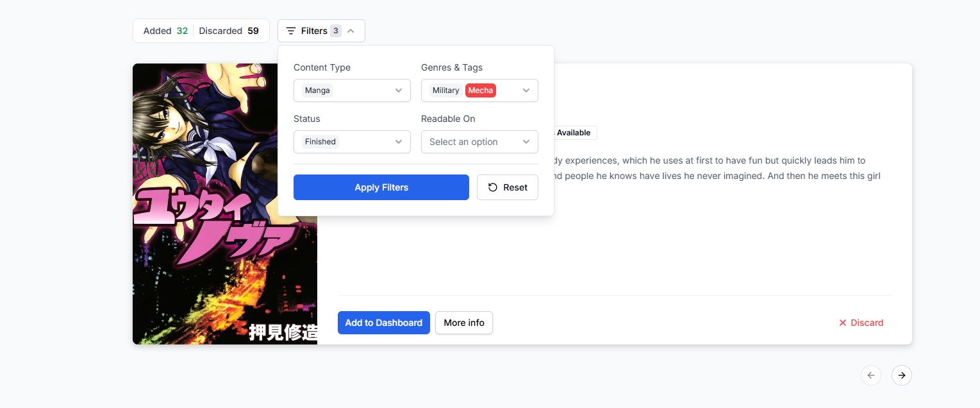Open More info for this manga
Screen dimensions: 980x408
463,323
